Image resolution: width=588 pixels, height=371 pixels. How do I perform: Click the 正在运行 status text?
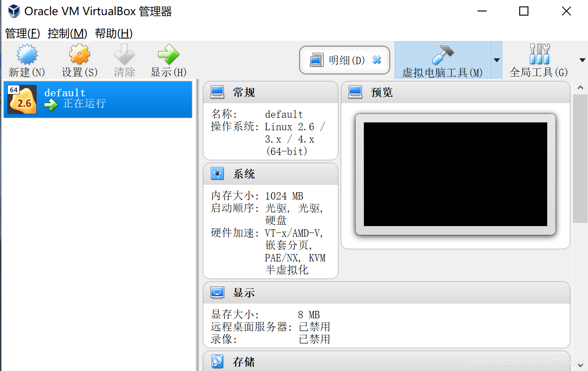[84, 104]
